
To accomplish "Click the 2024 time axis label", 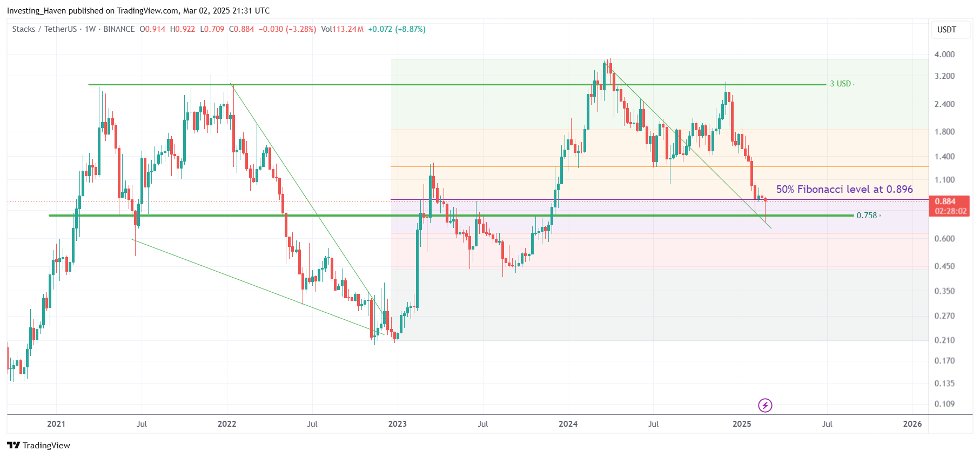I will point(568,424).
